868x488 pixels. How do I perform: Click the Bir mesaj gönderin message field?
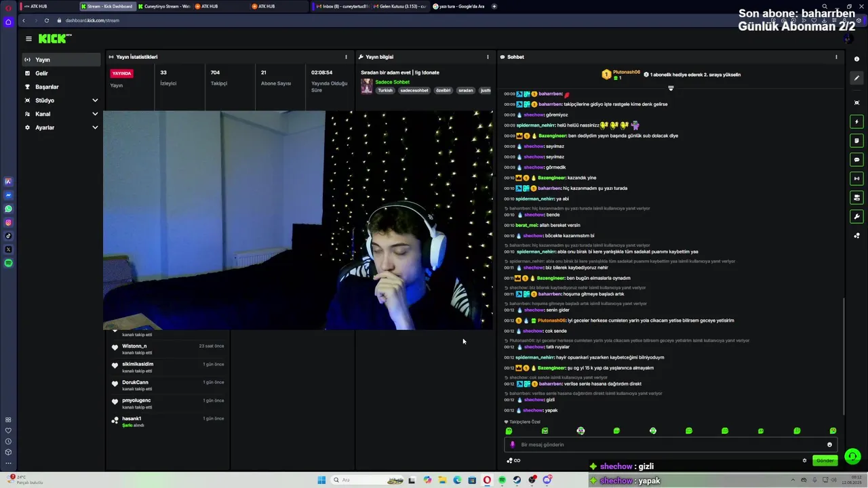click(671, 445)
